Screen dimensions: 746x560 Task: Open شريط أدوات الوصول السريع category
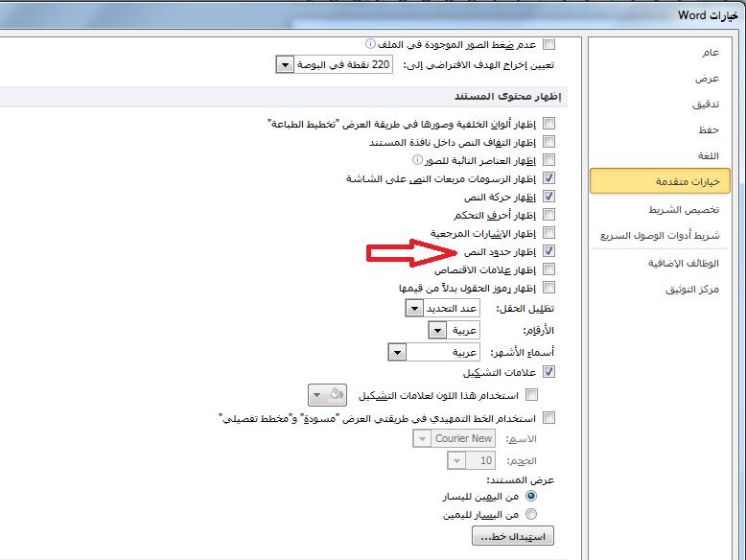(x=660, y=236)
